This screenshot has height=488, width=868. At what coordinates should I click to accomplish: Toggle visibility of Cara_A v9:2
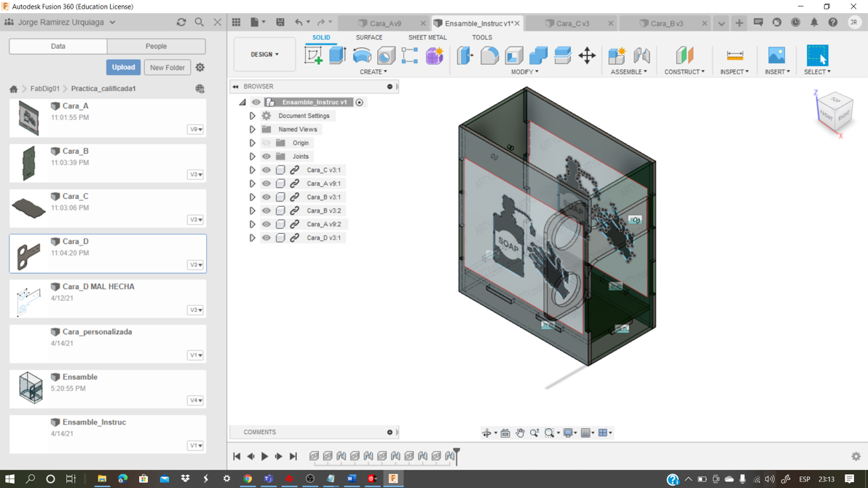(x=267, y=224)
